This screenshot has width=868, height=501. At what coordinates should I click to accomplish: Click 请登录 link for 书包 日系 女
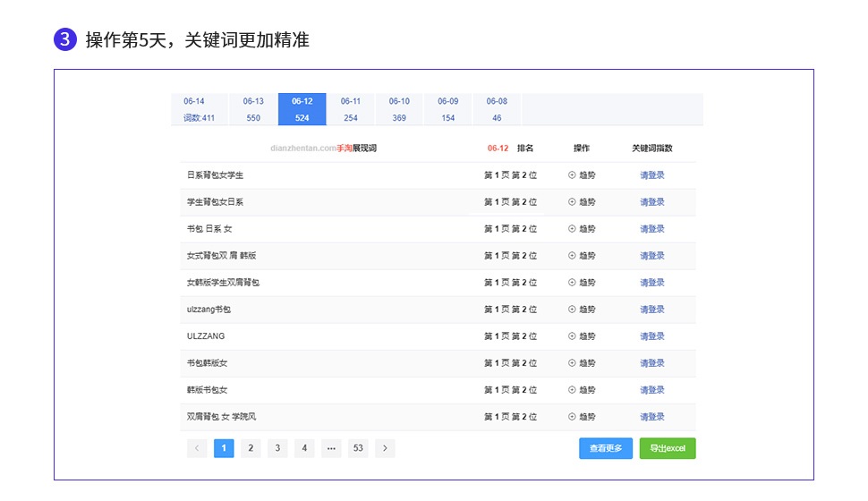pos(652,229)
